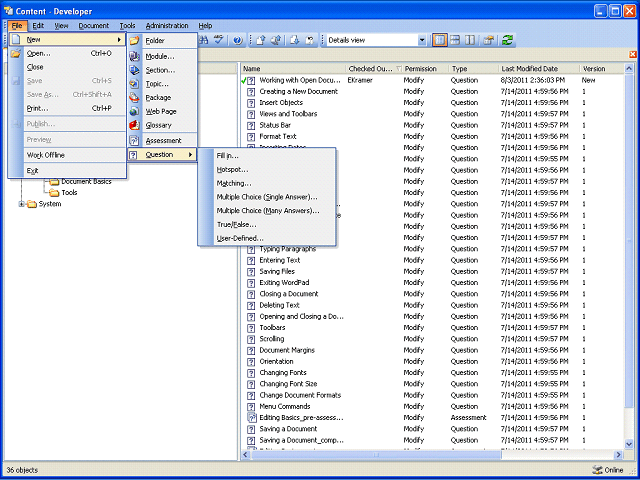Select Open… in the File menu
This screenshot has height=480, width=640.
tap(67, 53)
